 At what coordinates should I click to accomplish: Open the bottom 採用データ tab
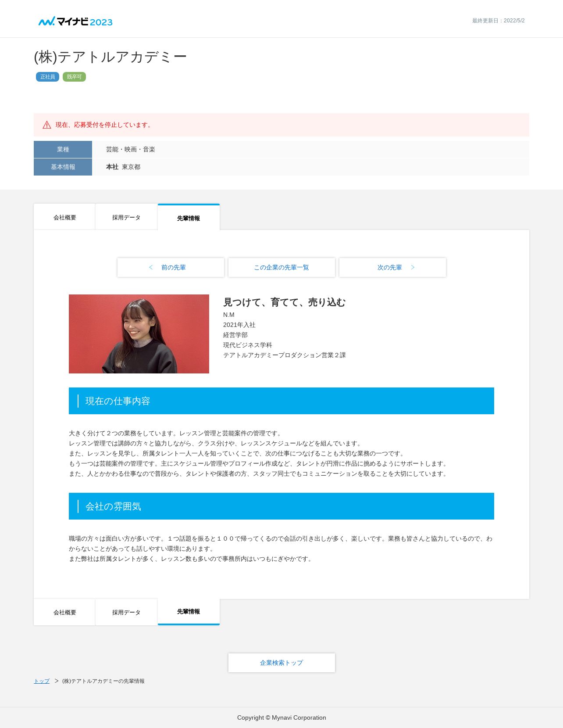click(x=126, y=612)
